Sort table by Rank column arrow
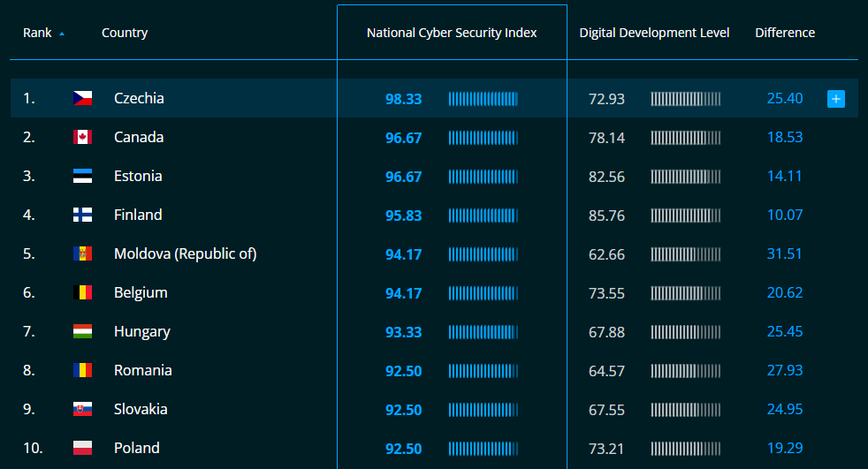 click(62, 34)
